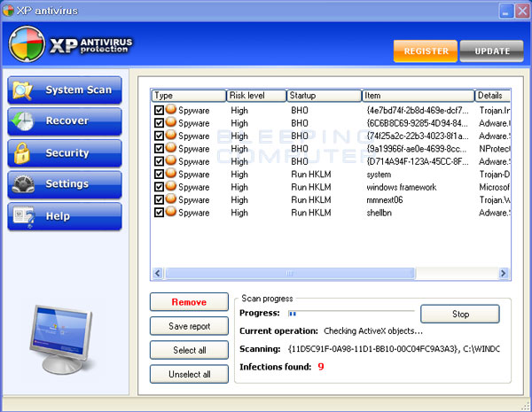Click the 'Checking ActiveX objects...' status text
Screen dimensions: 532x412
[x=373, y=331]
